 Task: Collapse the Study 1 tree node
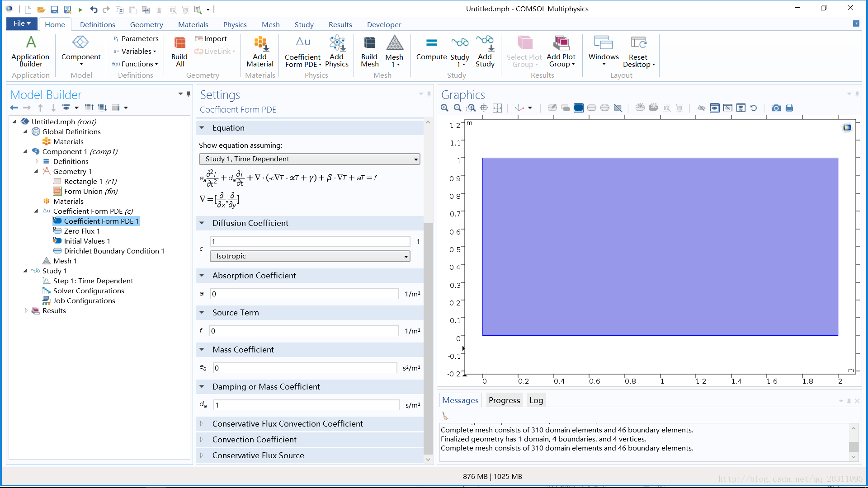[25, 271]
